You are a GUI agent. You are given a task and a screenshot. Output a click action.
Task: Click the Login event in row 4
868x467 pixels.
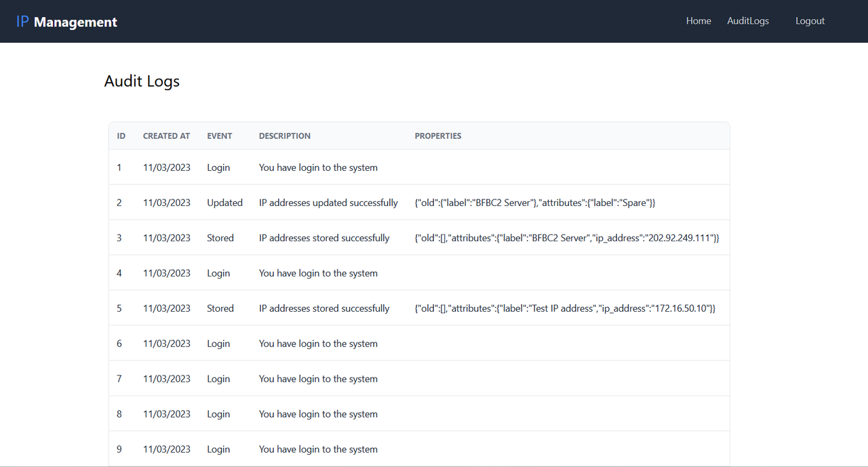coord(218,273)
